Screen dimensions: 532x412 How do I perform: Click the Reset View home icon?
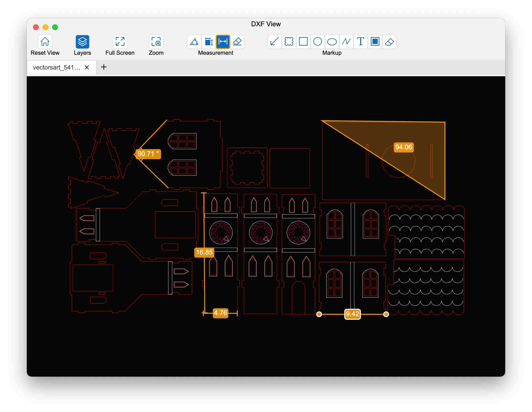tap(45, 41)
